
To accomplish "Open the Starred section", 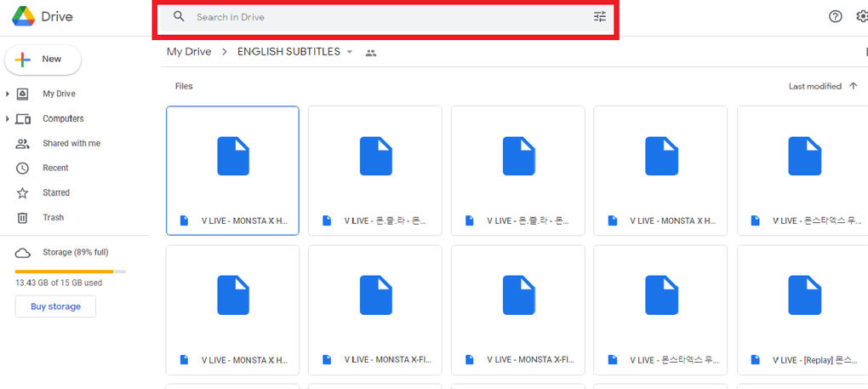I will coord(56,193).
